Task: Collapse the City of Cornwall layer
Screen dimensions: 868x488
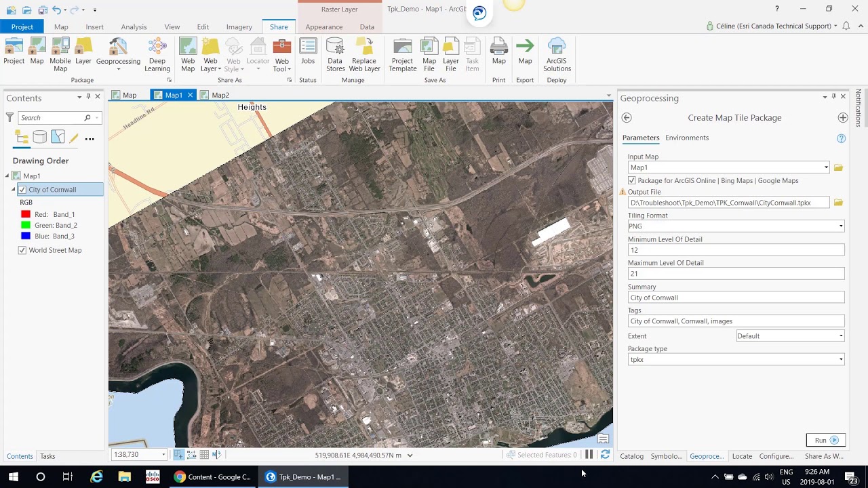Action: pos(13,190)
